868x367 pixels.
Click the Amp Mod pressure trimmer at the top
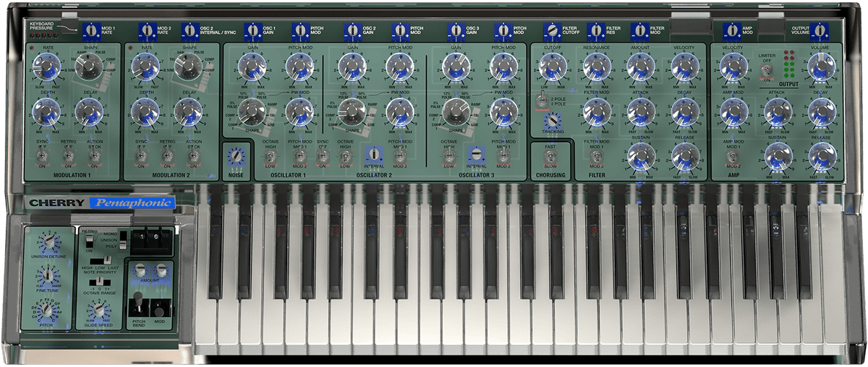click(732, 30)
